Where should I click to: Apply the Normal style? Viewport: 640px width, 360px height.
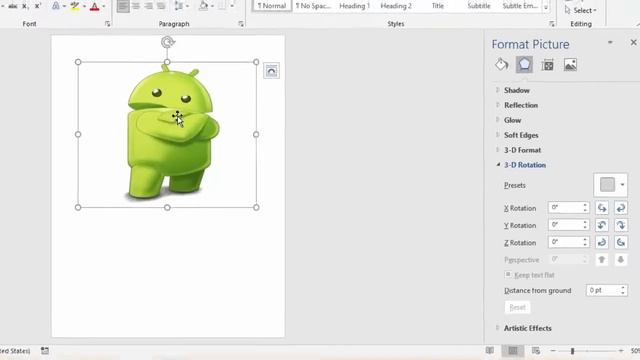coord(272,6)
